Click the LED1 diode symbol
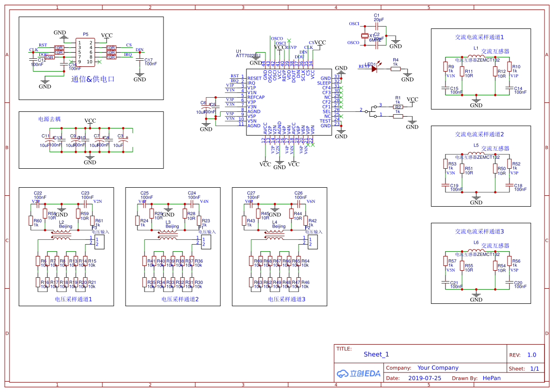This screenshot has height=392, width=554. point(374,69)
